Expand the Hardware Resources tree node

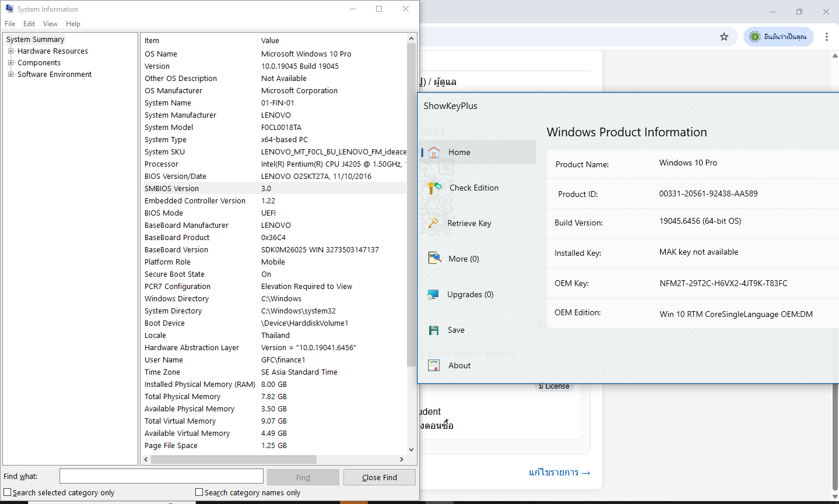[x=10, y=51]
